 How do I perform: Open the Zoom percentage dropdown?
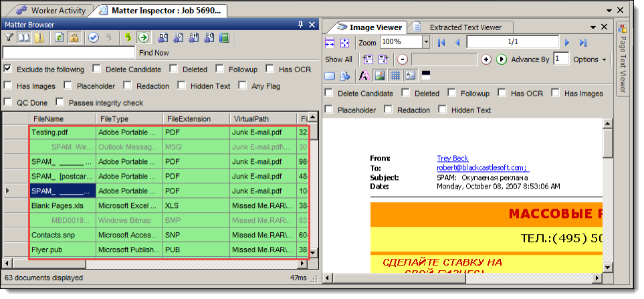click(x=426, y=42)
